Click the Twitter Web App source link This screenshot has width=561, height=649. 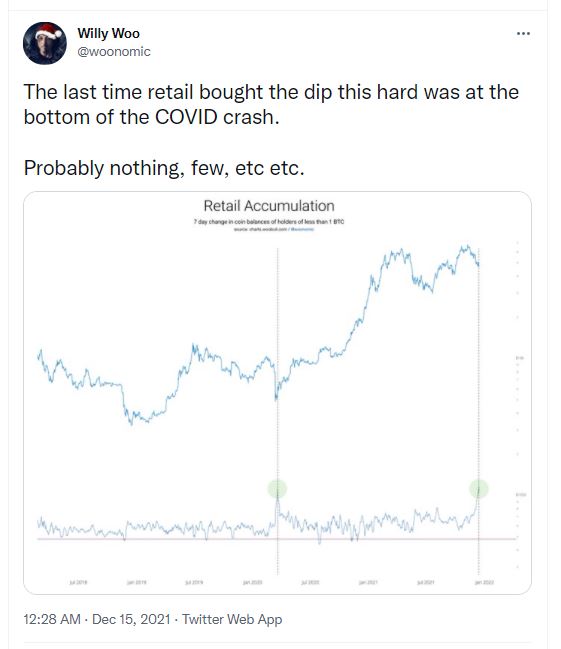(x=232, y=619)
